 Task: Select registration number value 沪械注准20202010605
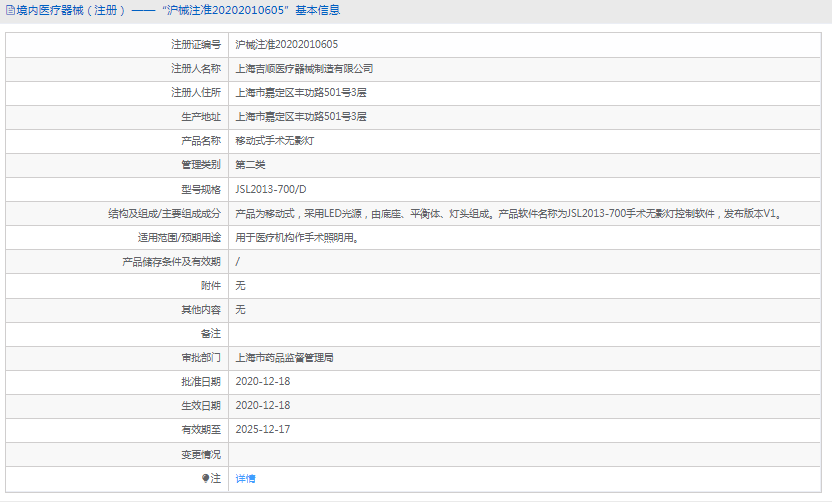coord(287,45)
